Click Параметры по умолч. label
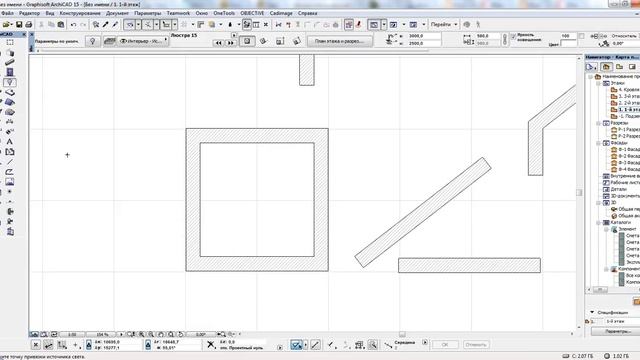This screenshot has width=640, height=360. (57, 41)
